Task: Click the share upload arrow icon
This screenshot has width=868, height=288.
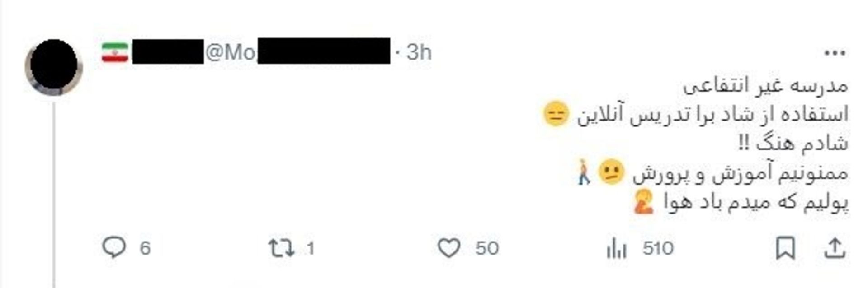Action: coord(835,248)
